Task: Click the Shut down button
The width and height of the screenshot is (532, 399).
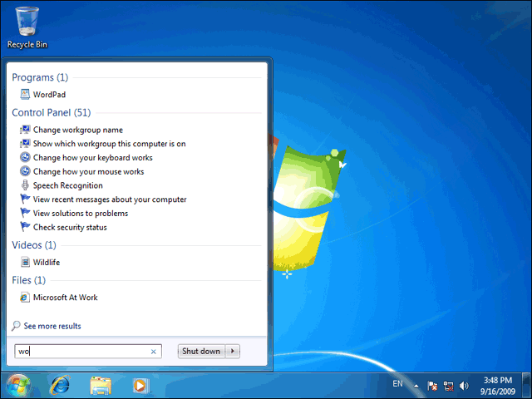Action: (201, 351)
